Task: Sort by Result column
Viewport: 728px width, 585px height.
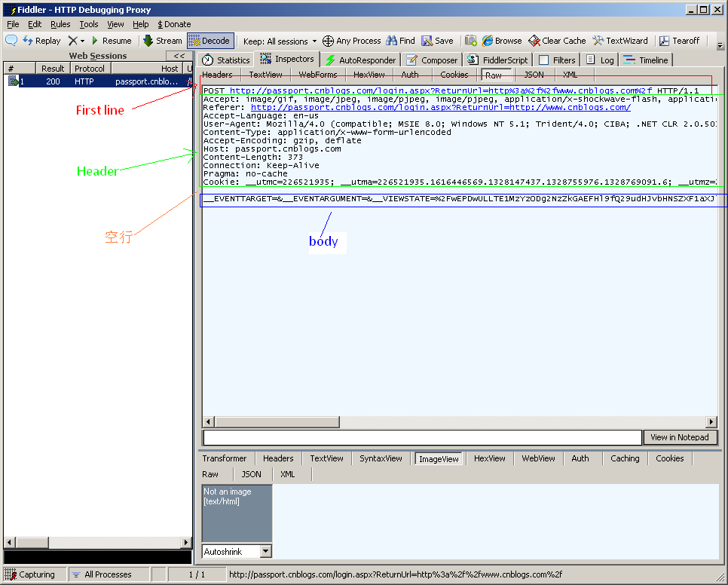Action: pos(53,69)
